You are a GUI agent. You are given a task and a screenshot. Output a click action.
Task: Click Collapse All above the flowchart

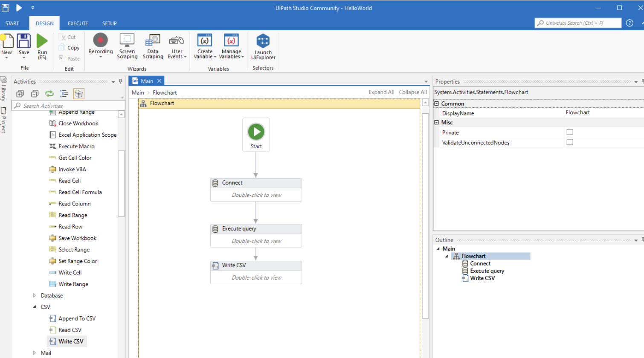tap(412, 92)
